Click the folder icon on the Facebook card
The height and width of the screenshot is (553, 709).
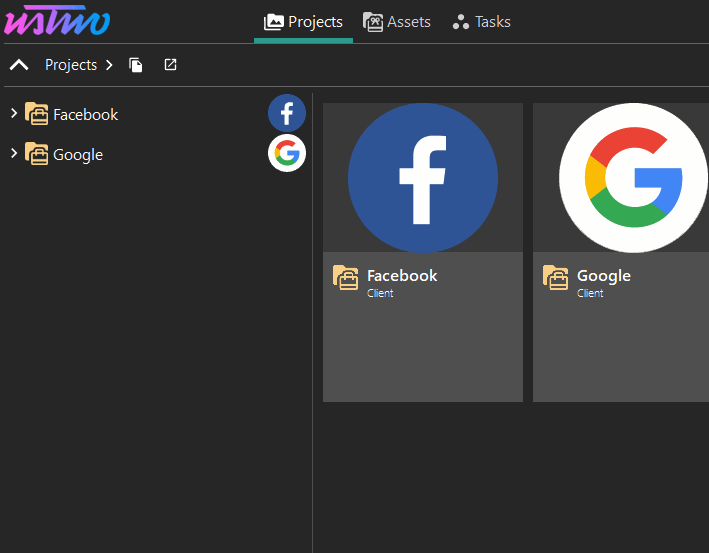point(346,277)
